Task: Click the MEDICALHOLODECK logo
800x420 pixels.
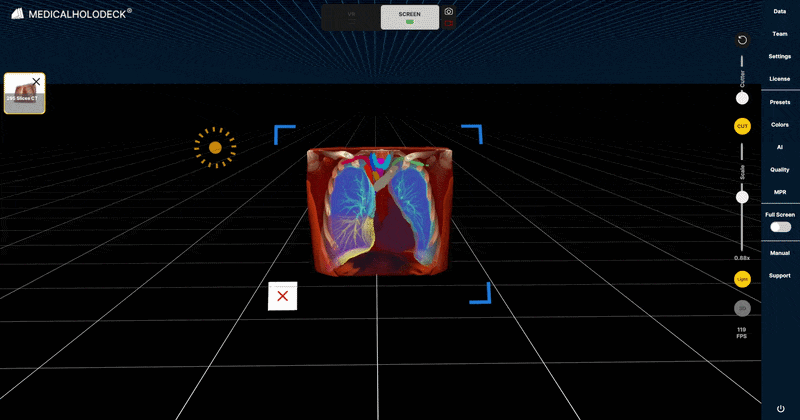Action: pos(71,14)
